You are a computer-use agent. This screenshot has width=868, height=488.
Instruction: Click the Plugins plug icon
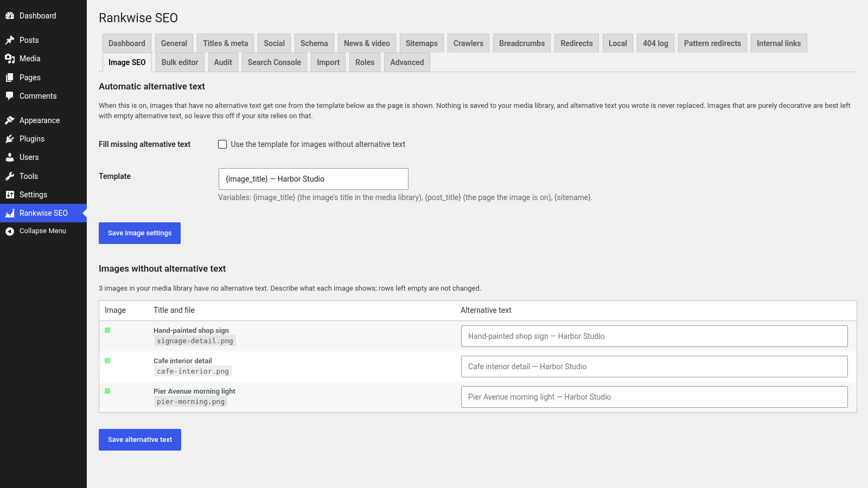click(x=10, y=139)
